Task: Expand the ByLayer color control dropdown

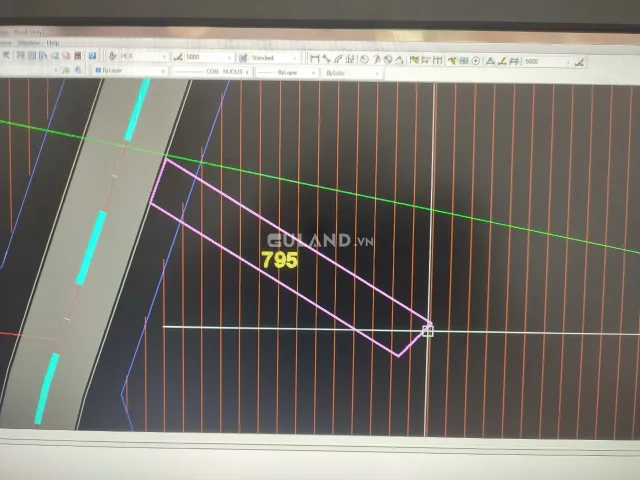Action: tap(163, 71)
